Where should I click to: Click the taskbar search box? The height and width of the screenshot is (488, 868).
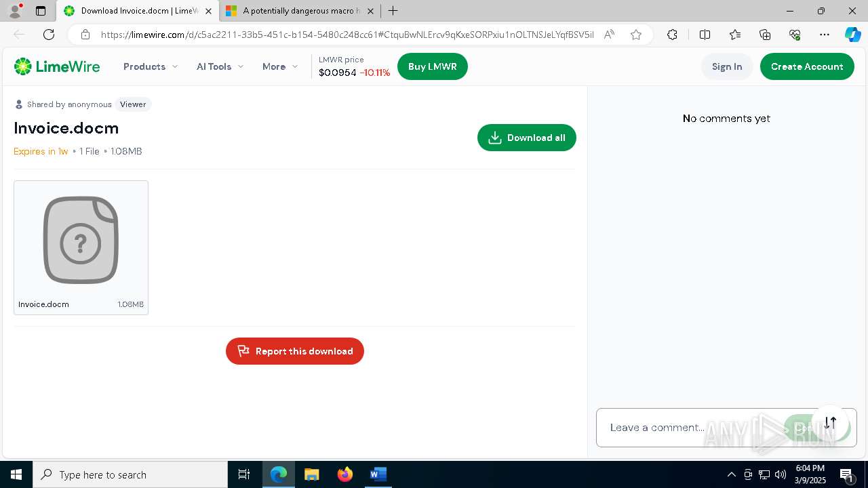pos(130,474)
